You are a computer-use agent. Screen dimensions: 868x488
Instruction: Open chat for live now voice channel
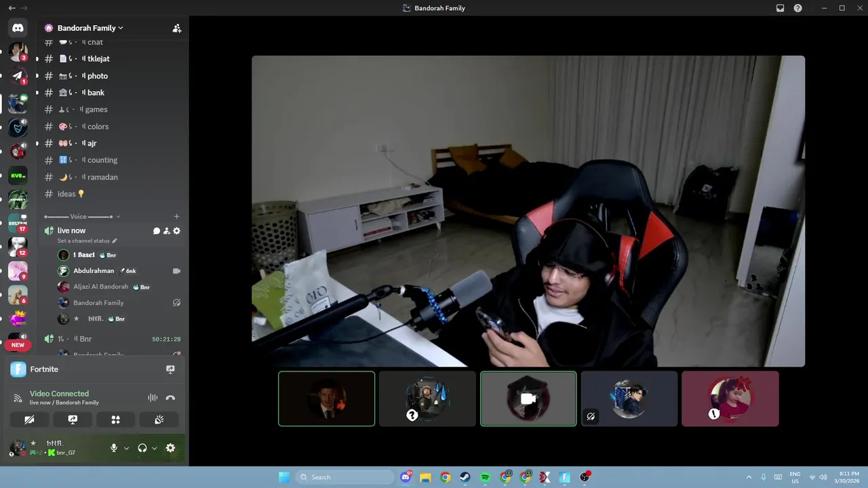157,231
